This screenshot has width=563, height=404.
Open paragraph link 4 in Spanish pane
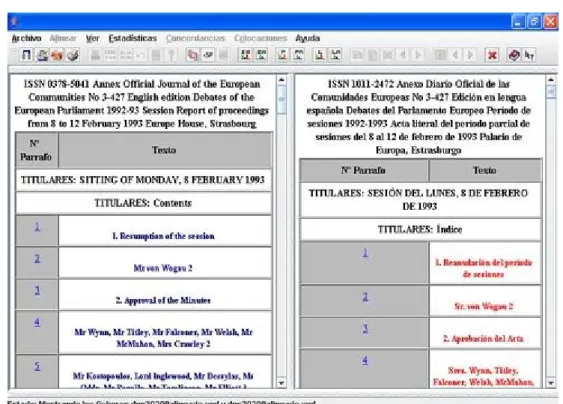[x=365, y=360]
